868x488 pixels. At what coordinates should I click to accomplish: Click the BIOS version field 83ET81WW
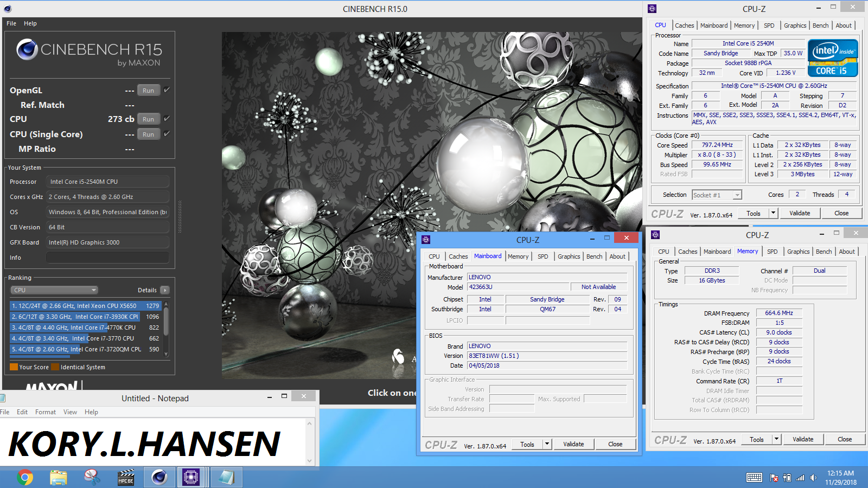(x=547, y=356)
